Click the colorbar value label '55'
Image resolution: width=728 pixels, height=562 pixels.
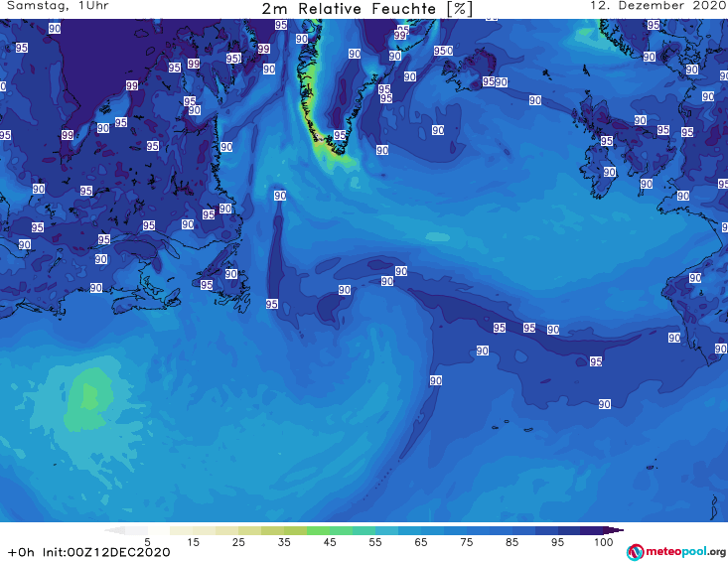point(375,542)
